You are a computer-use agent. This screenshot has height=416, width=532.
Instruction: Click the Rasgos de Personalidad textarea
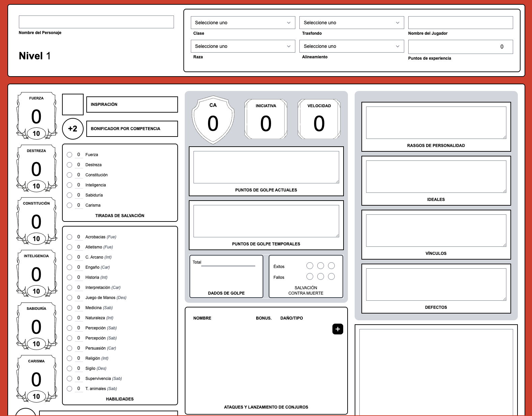(436, 123)
